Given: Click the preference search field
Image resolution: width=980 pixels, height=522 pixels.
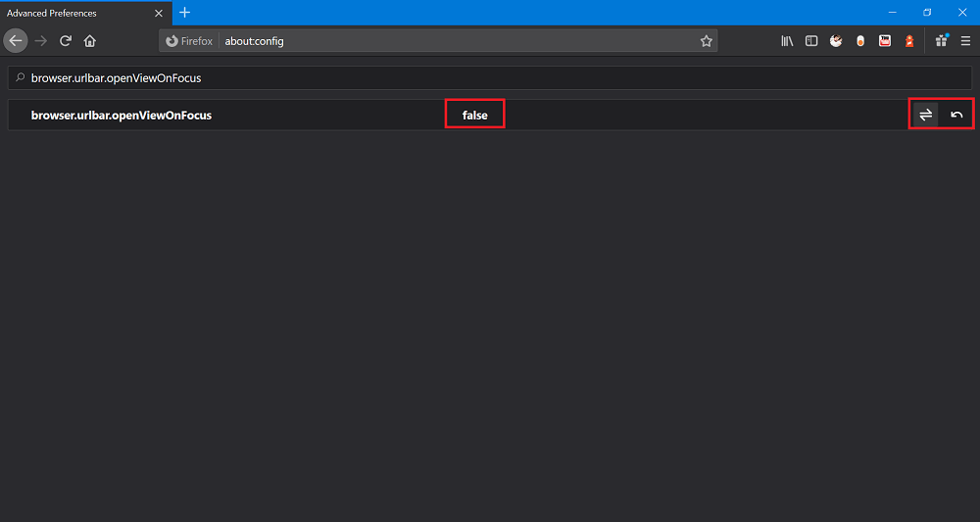Looking at the screenshot, I should [x=490, y=78].
